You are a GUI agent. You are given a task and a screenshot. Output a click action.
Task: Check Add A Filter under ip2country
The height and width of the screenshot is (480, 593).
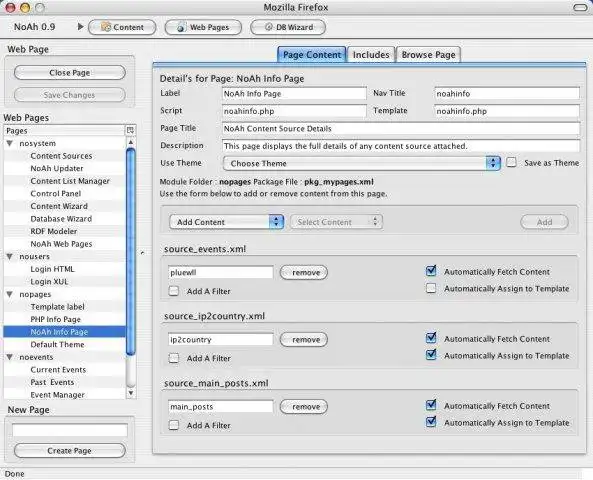point(174,358)
